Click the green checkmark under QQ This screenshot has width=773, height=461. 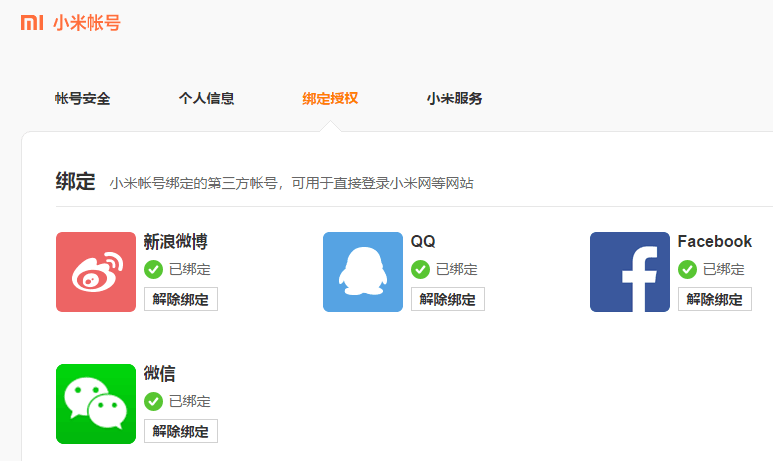[421, 269]
